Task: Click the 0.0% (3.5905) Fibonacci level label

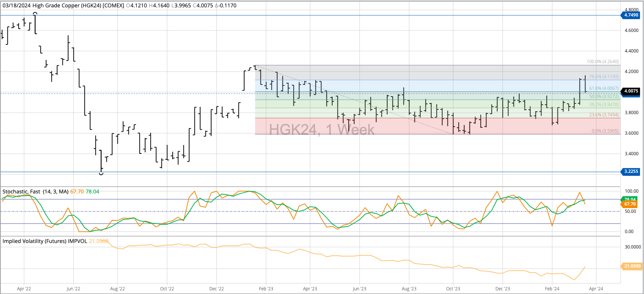Action: (605, 131)
